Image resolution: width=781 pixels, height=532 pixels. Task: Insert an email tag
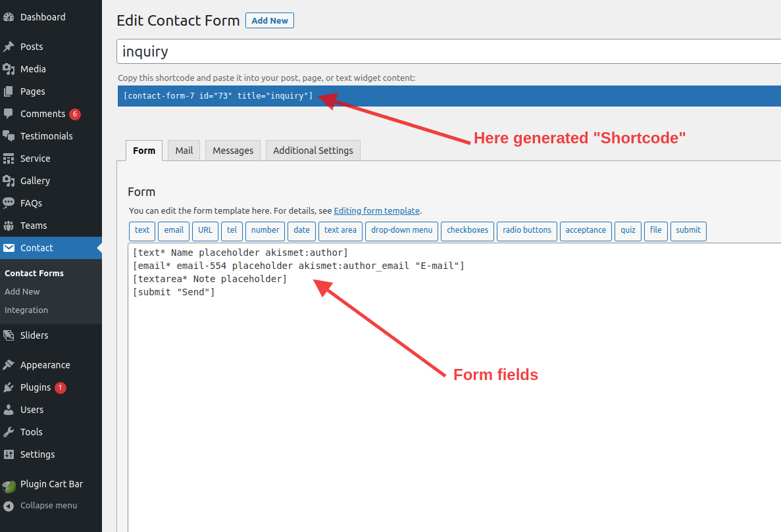(174, 230)
